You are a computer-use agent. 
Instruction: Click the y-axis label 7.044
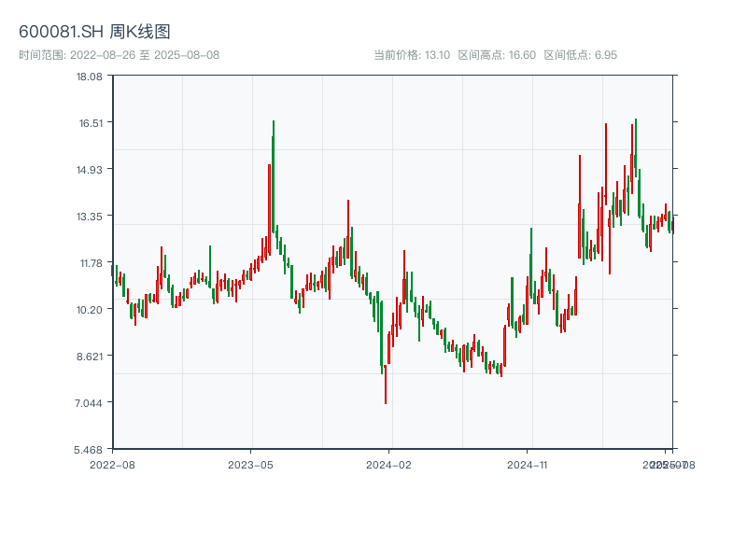[88, 403]
